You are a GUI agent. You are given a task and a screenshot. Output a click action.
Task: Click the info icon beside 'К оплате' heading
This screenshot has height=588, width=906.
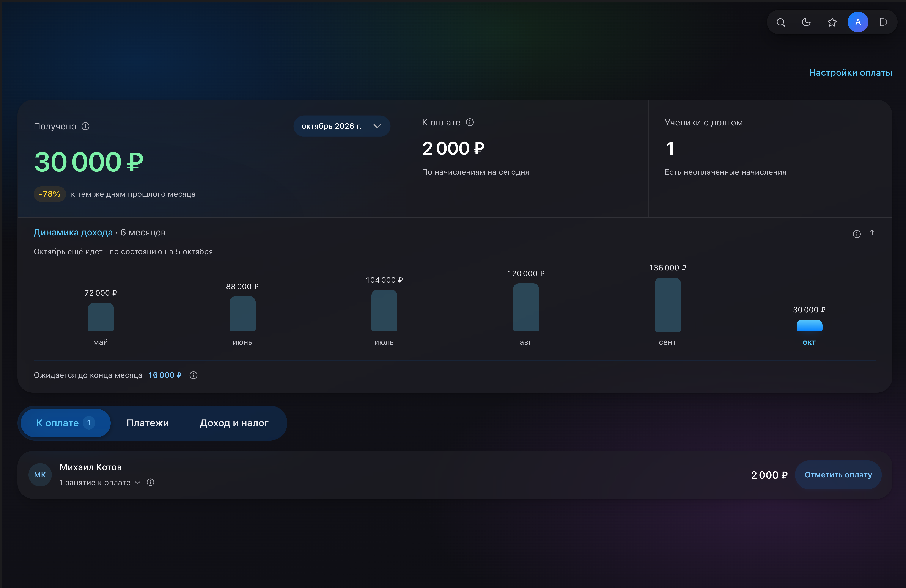click(470, 122)
